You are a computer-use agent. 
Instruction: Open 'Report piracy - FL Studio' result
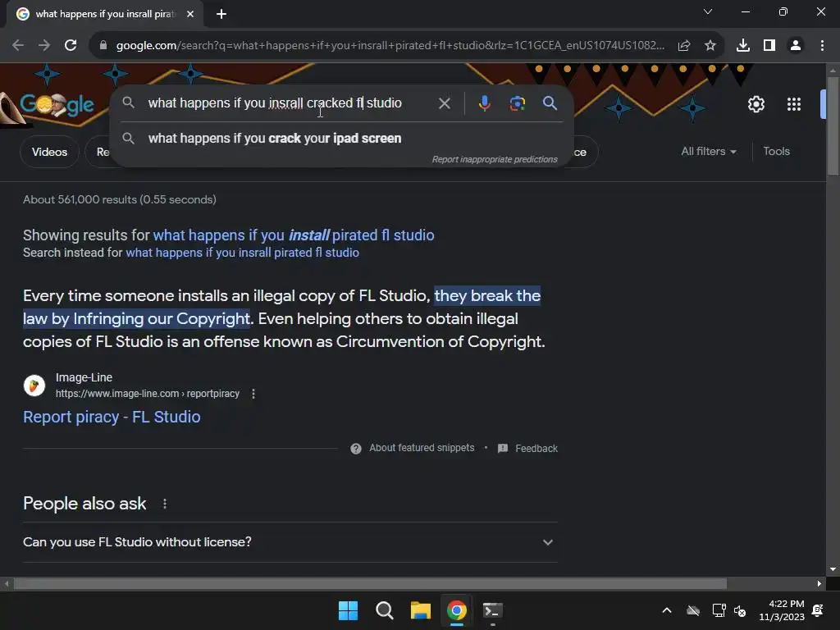[x=112, y=417]
